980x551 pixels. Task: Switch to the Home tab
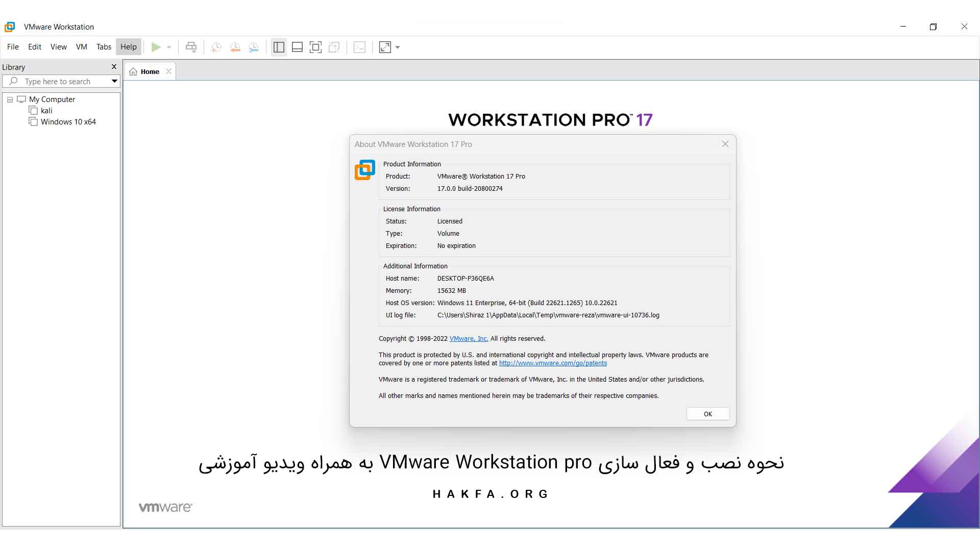(x=150, y=72)
